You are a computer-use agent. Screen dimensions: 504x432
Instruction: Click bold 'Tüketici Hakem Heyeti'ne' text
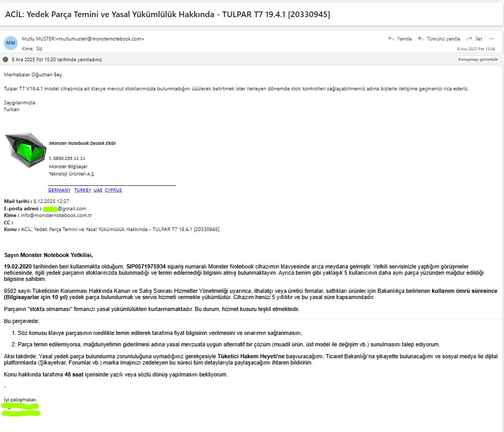tap(251, 357)
